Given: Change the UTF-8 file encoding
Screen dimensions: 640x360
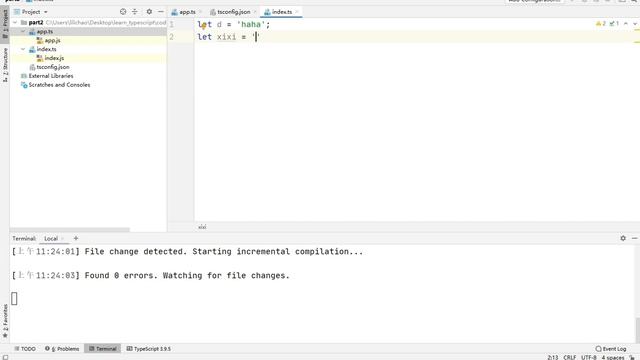Looking at the screenshot, I should pyautogui.click(x=589, y=357).
